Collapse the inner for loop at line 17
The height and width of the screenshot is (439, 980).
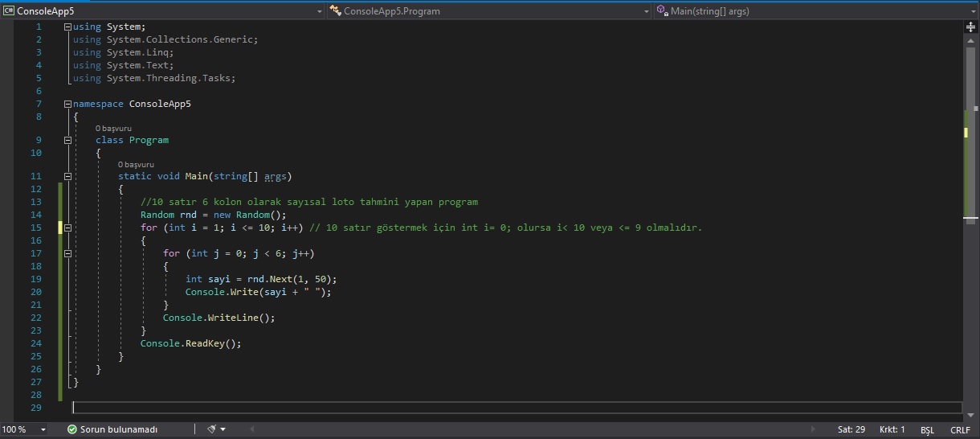coord(67,253)
